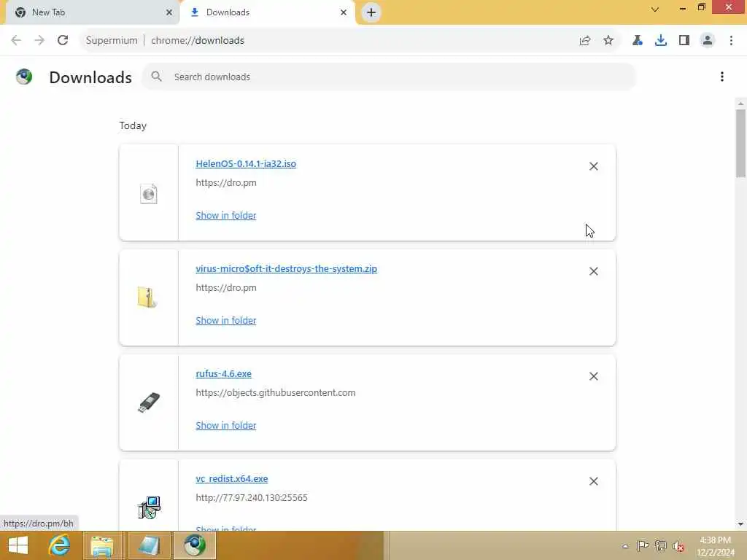This screenshot has height=560, width=747.
Task: Click the scrollbar down arrow
Action: click(x=740, y=524)
